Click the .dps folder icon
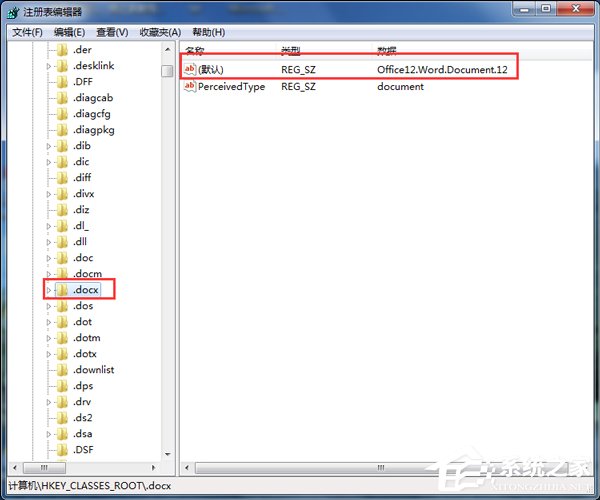600x500 pixels. click(x=62, y=386)
